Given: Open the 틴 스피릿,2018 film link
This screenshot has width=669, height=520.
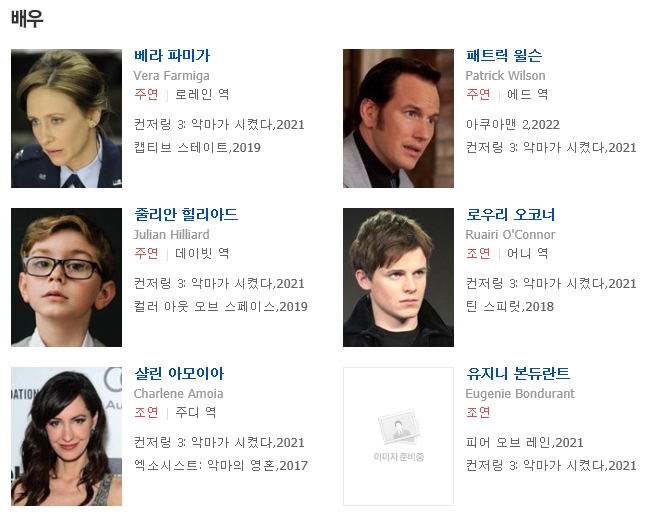Looking at the screenshot, I should 510,307.
